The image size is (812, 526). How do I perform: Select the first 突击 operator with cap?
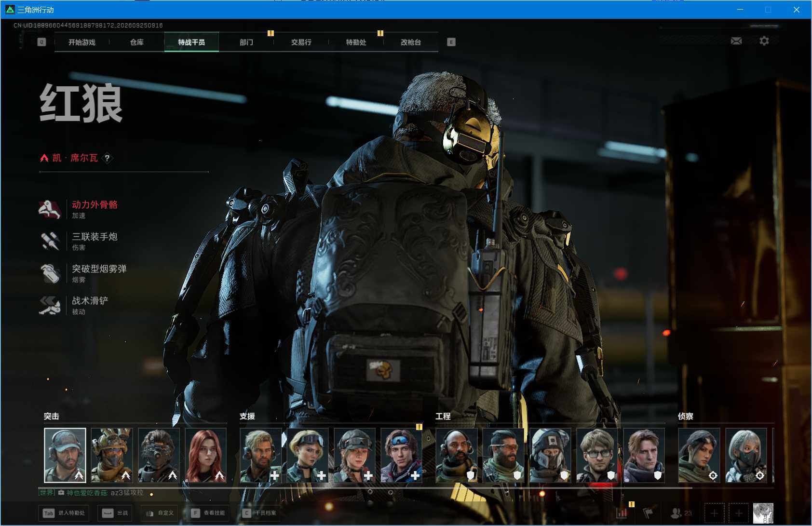[65, 455]
